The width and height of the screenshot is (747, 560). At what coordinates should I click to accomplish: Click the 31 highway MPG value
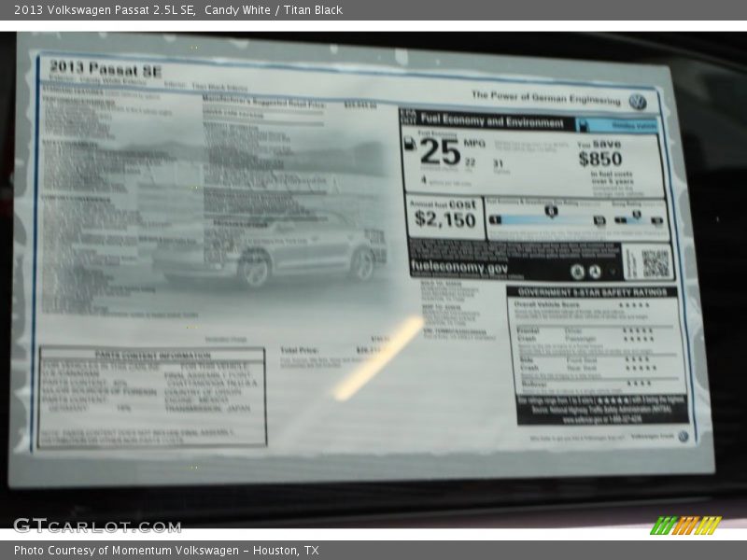(x=499, y=163)
